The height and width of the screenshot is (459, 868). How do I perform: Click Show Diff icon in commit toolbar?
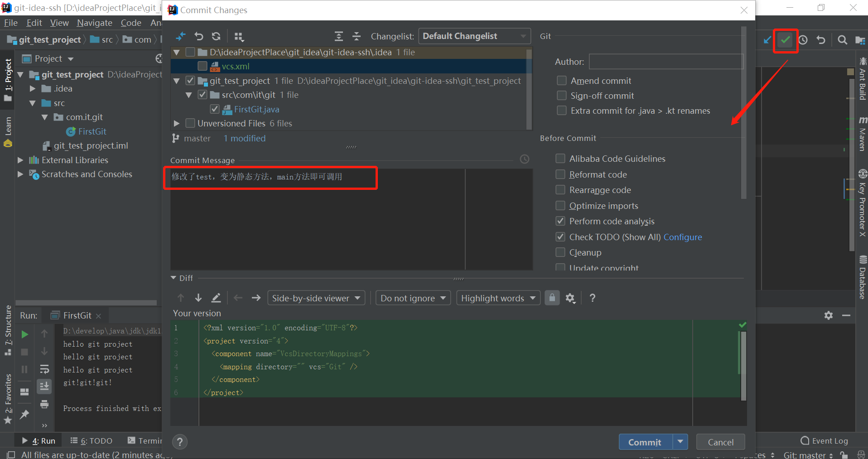tap(181, 36)
